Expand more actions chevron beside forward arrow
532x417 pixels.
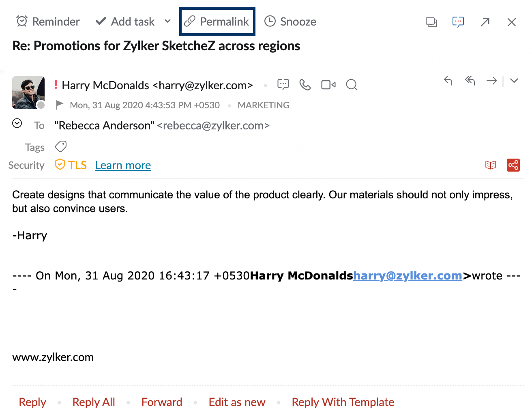point(514,81)
